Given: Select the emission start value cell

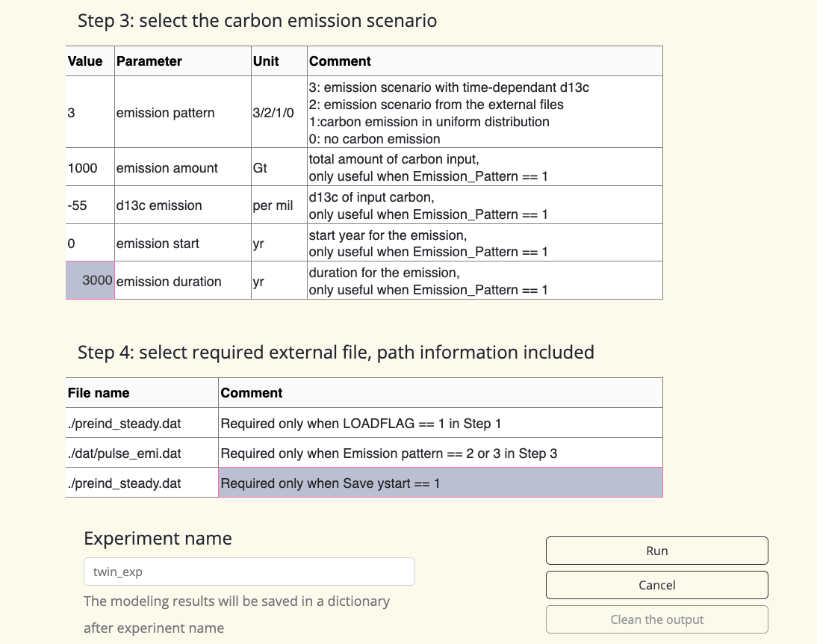Looking at the screenshot, I should [x=90, y=244].
